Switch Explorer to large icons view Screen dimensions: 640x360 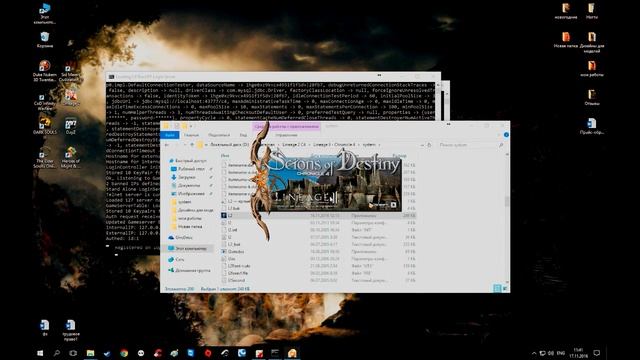point(505,289)
